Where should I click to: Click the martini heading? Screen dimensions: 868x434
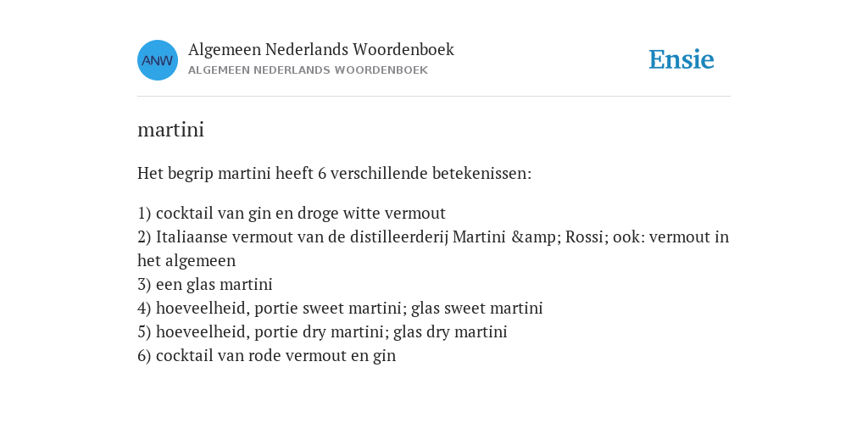170,130
